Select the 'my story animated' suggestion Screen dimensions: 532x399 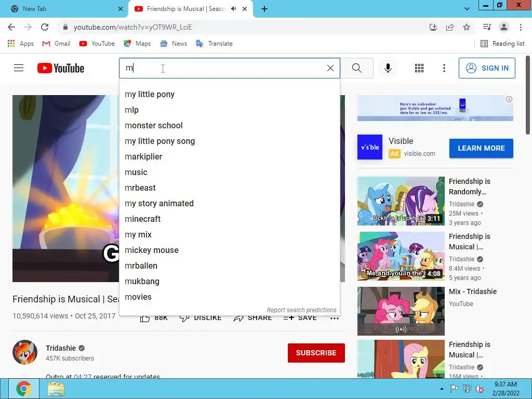230,204
